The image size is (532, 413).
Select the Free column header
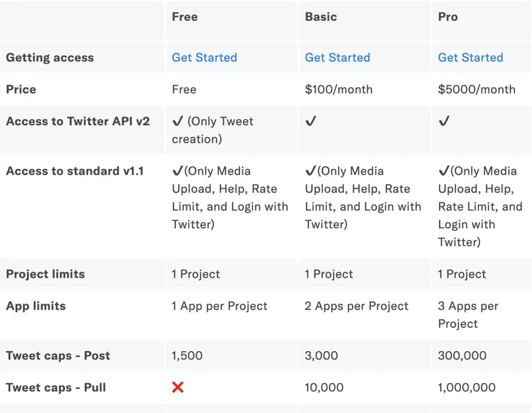(184, 17)
